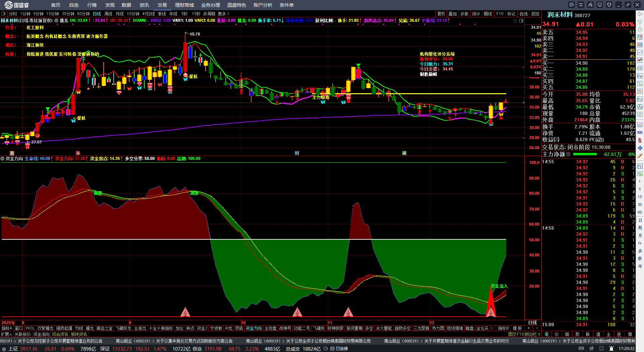Click the crosshair target icon in status bar

tap(602, 349)
